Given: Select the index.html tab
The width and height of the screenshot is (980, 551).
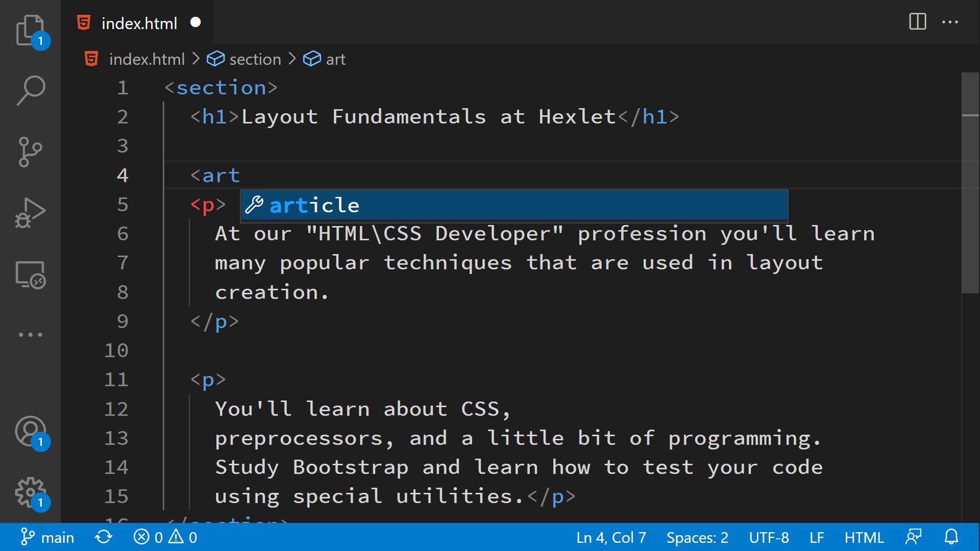Looking at the screenshot, I should (x=139, y=23).
